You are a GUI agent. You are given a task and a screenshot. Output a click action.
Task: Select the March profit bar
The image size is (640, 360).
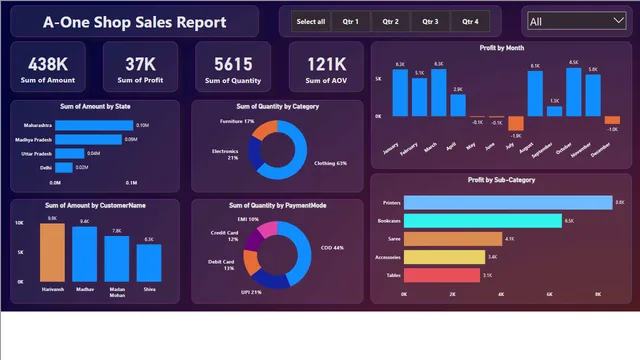pos(439,93)
